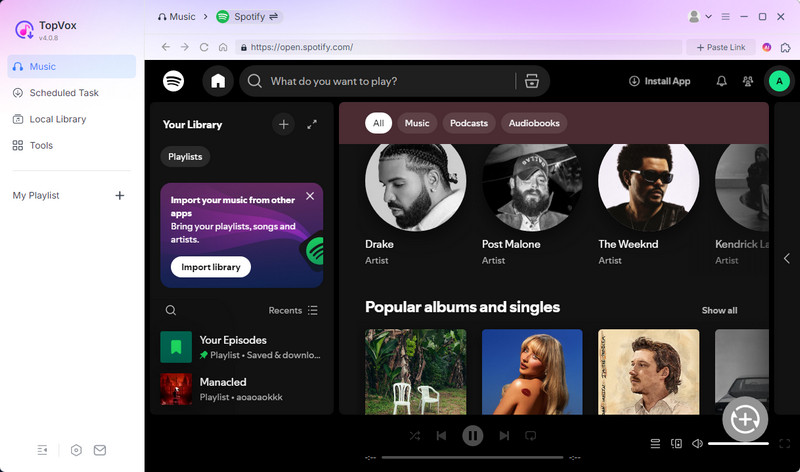Open the hamburger menu in the title bar
Image resolution: width=800 pixels, height=472 pixels.
pos(726,17)
